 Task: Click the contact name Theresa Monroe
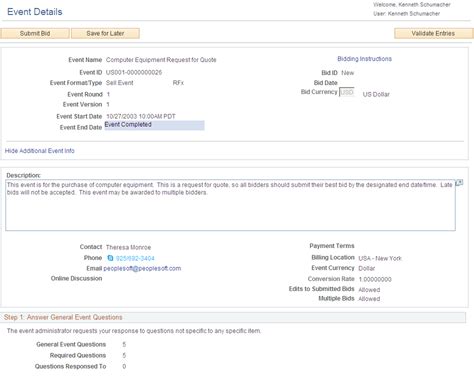[128, 247]
